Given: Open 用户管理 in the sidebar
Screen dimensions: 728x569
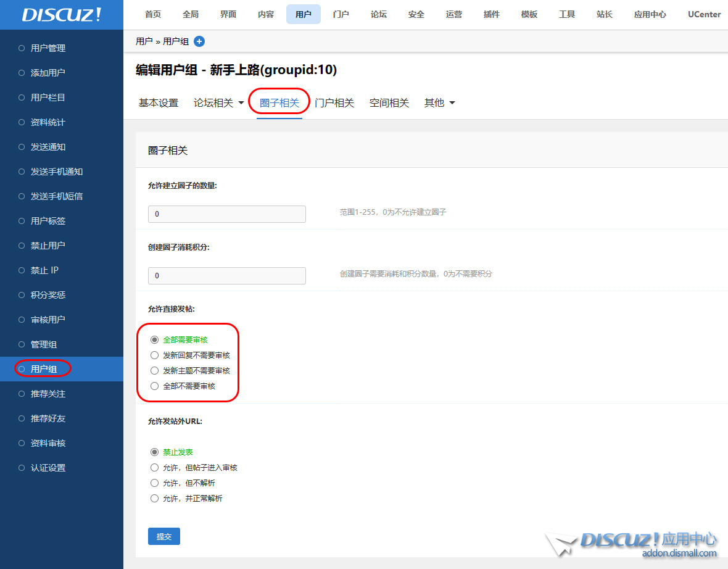Looking at the screenshot, I should point(48,48).
